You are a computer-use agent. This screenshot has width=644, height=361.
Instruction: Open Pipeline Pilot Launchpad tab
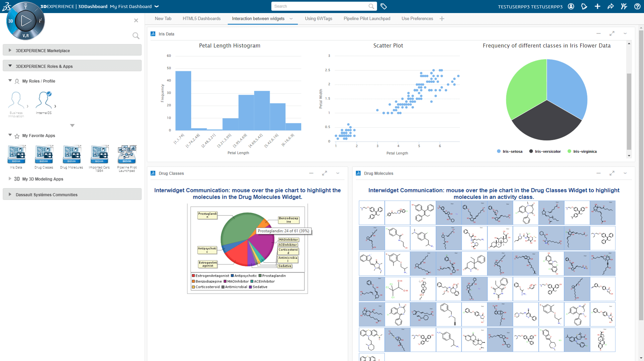[367, 19]
